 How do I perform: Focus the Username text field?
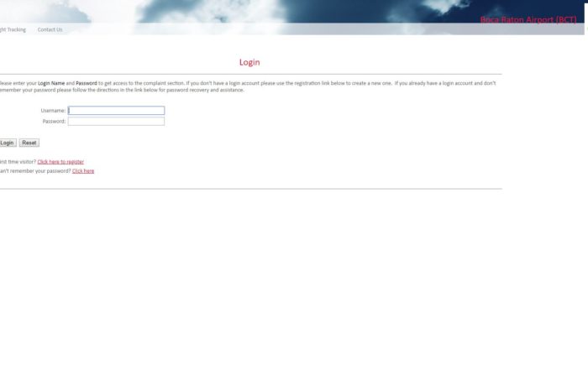tap(116, 111)
